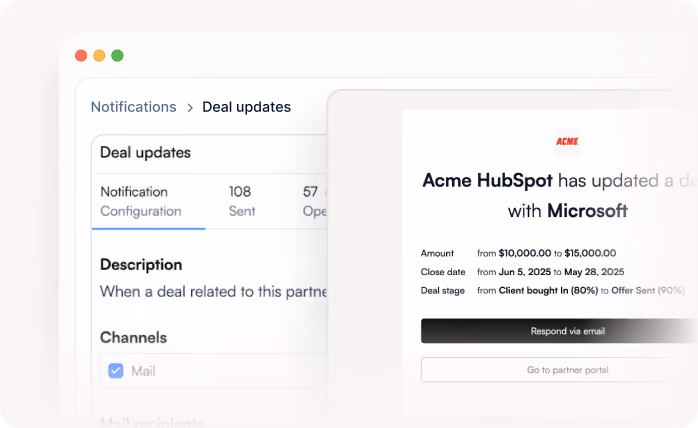Open the 108 Sent tab

click(x=242, y=201)
